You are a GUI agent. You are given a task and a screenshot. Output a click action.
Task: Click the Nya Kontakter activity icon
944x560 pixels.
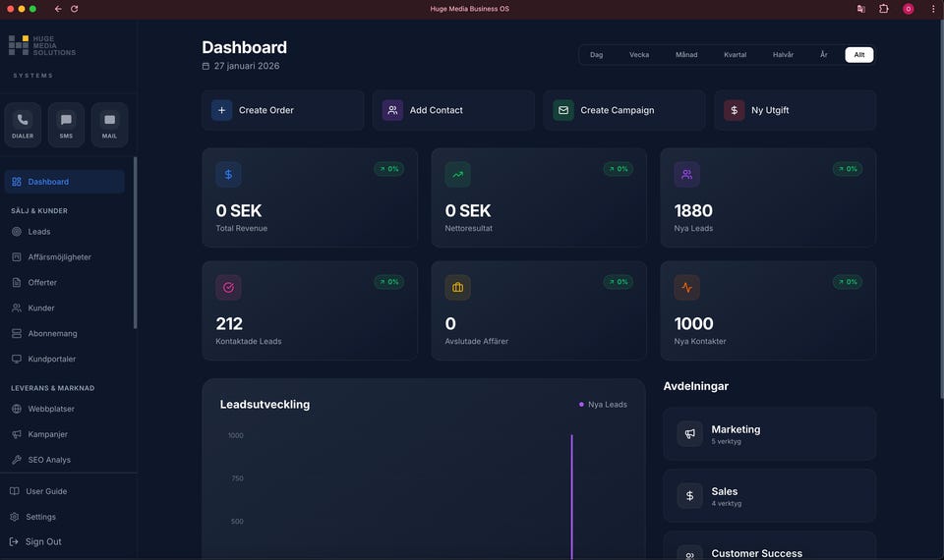[x=687, y=288]
